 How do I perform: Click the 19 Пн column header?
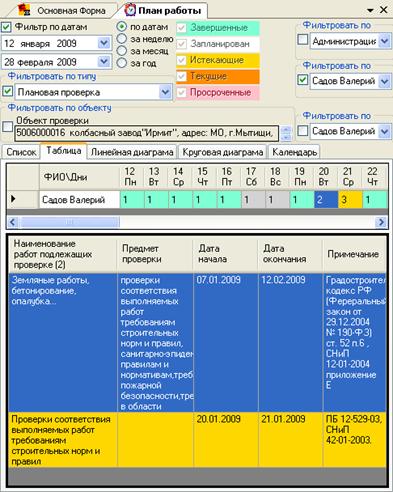(301, 177)
